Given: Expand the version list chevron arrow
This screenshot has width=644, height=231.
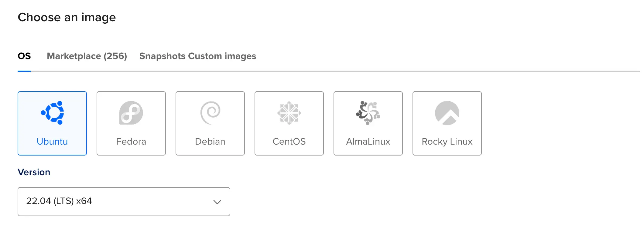Looking at the screenshot, I should pos(217,202).
